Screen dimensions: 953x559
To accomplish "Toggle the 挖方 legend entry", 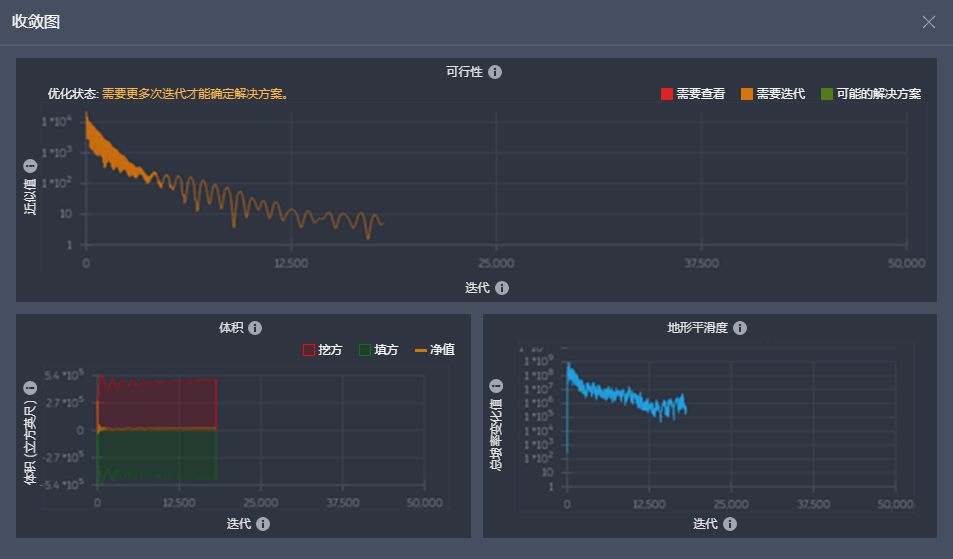I will coord(322,350).
